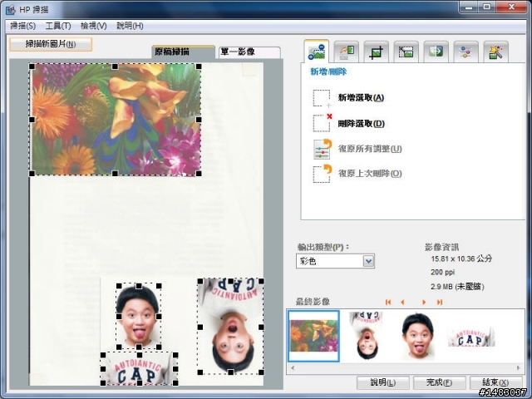Image resolution: width=532 pixels, height=399 pixels.
Task: Select upside-down boy thumbnail
Action: [367, 336]
